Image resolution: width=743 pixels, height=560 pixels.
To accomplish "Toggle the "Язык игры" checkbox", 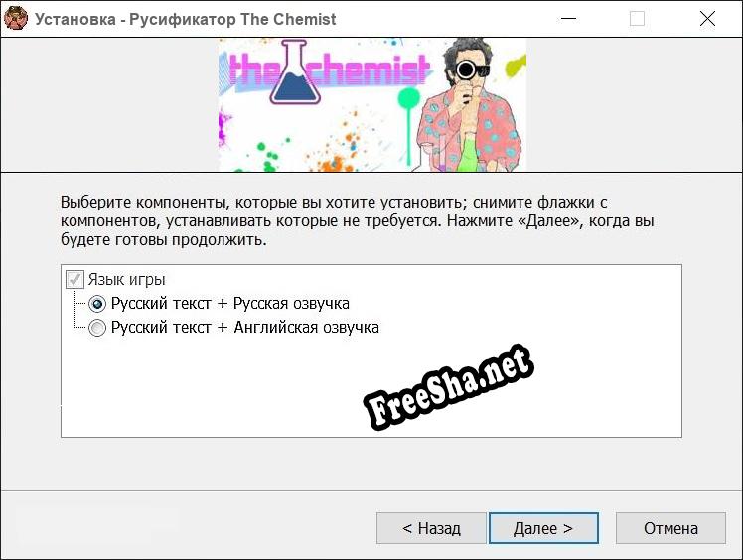I will click(x=74, y=280).
